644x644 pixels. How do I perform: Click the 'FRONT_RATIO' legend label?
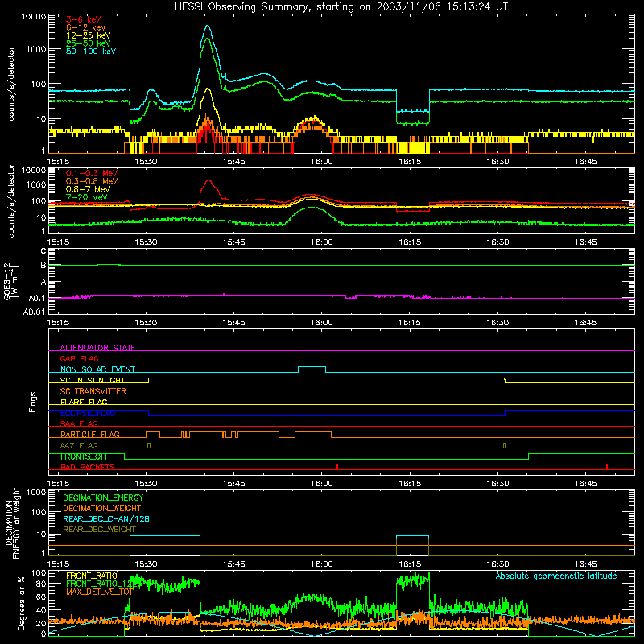[92, 576]
